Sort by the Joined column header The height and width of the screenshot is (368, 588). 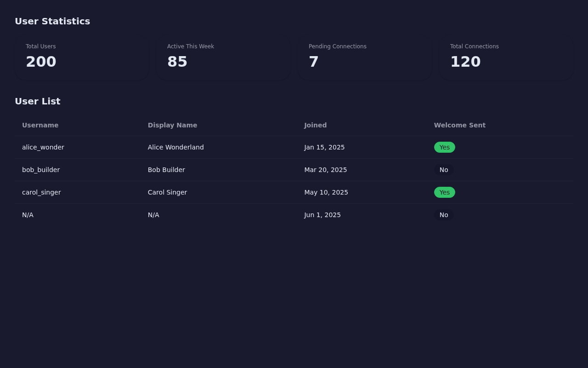tap(315, 125)
